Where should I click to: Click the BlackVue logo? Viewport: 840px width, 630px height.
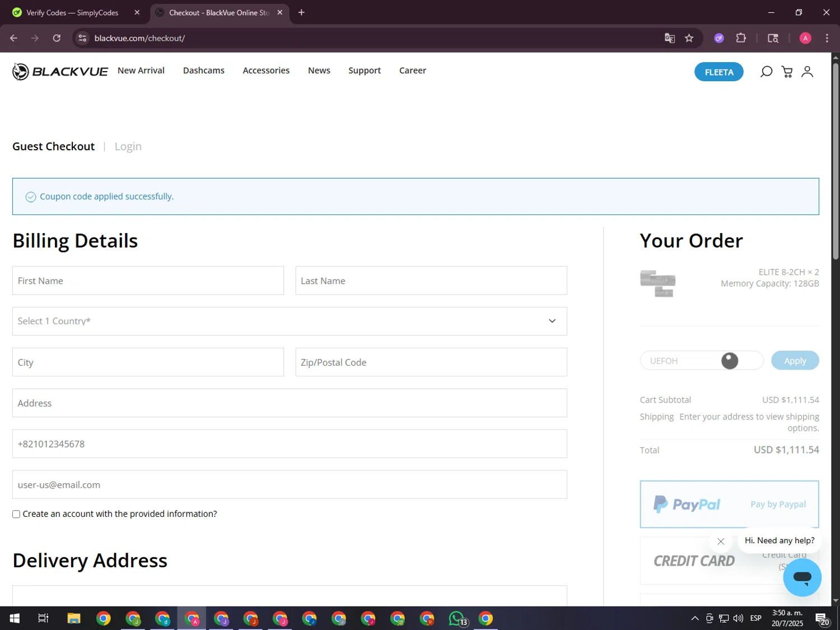click(60, 71)
